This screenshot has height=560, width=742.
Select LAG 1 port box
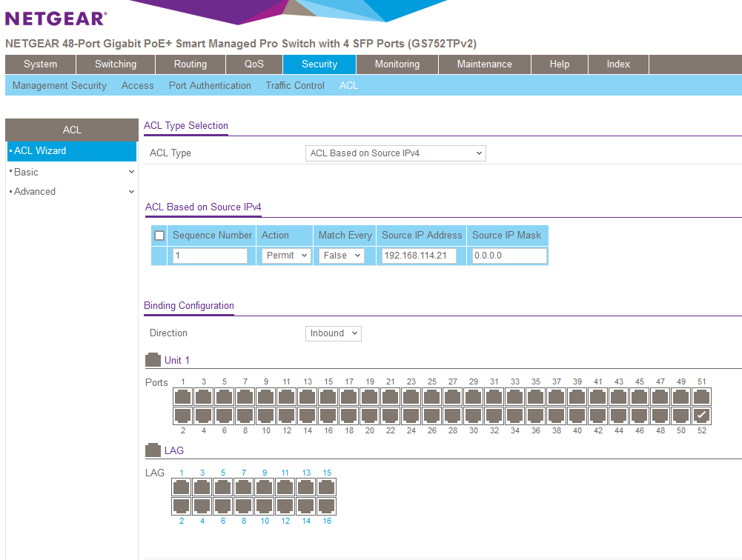(182, 487)
